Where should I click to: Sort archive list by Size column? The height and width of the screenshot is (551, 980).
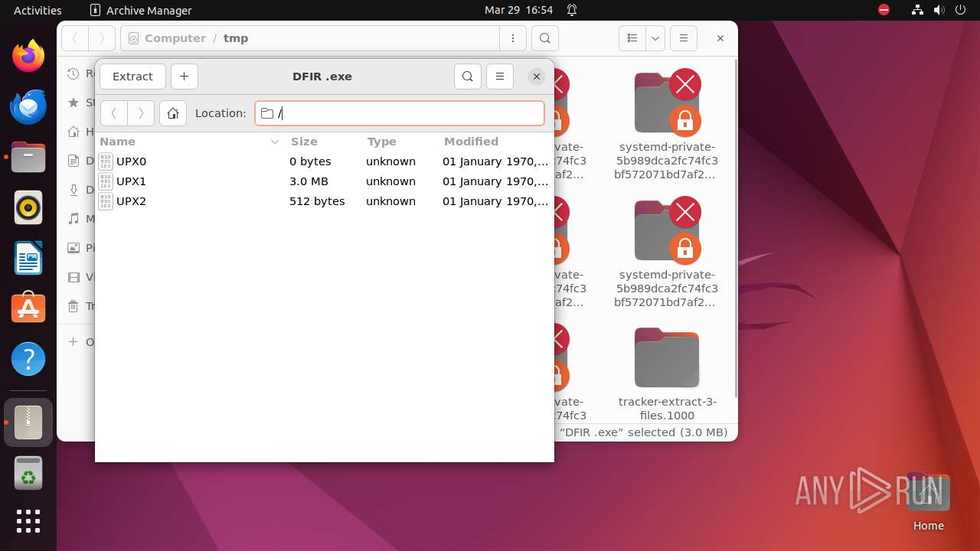pos(323,142)
